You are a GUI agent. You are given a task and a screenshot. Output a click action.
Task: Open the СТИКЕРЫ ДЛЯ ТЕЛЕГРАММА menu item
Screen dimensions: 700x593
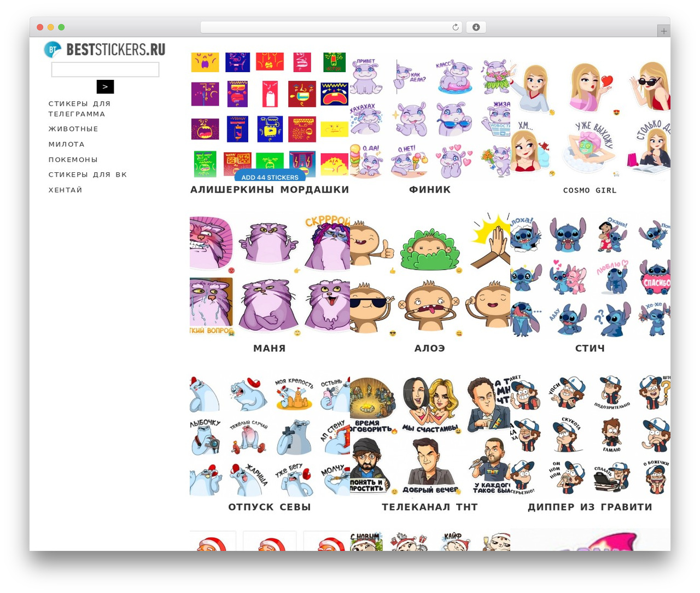79,108
